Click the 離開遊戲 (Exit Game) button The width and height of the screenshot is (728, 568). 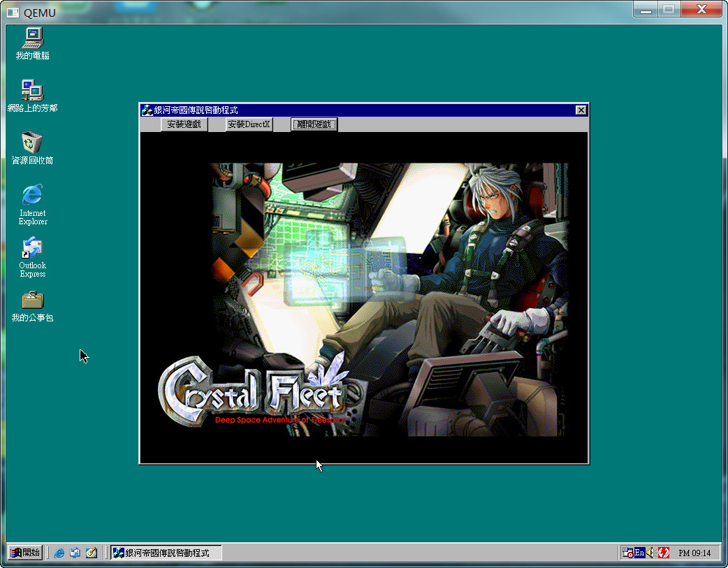tap(314, 125)
